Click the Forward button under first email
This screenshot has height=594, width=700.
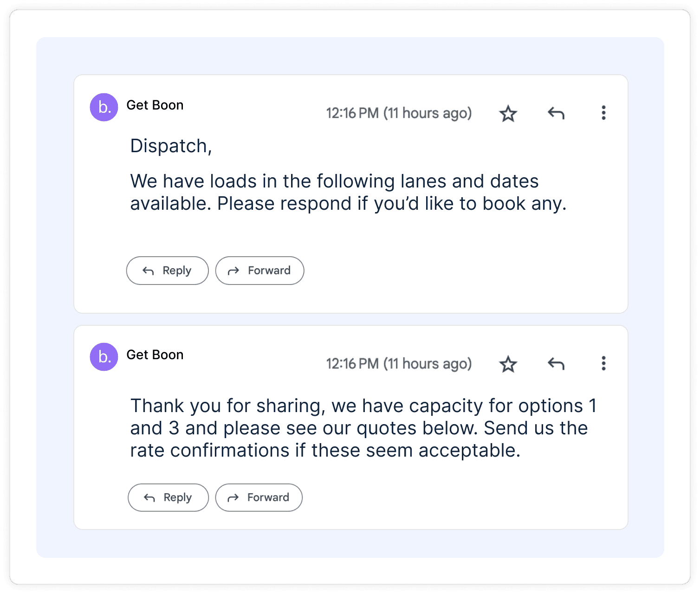[259, 271]
